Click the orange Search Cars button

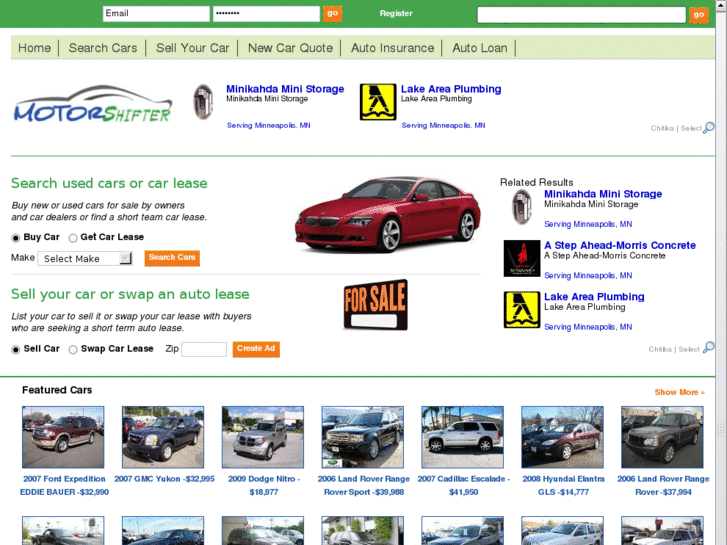click(172, 258)
